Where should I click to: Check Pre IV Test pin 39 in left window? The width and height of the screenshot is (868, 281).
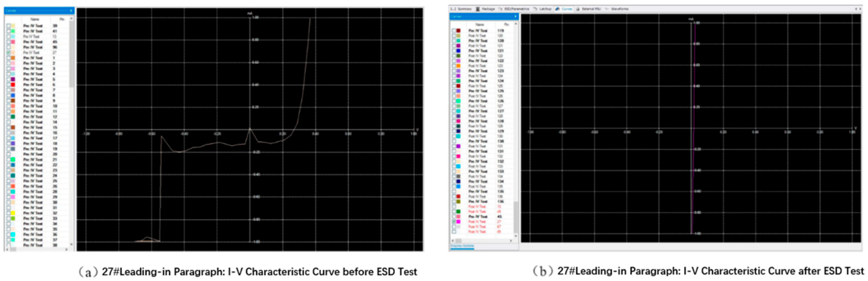click(8, 26)
